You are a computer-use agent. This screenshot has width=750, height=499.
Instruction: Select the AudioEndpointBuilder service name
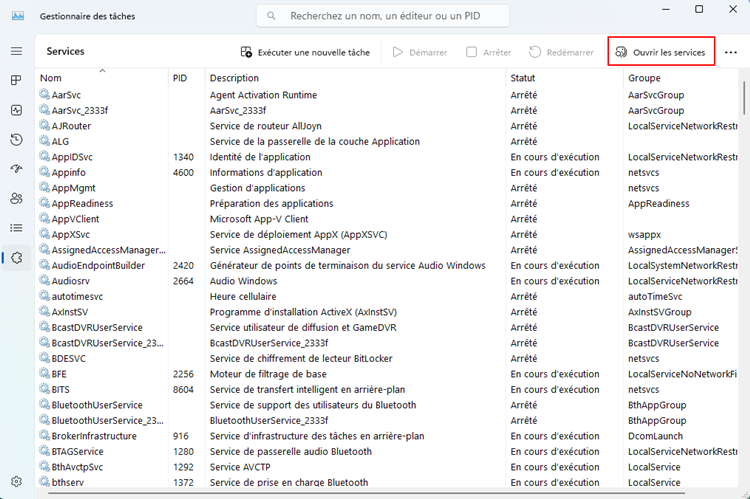(x=98, y=266)
